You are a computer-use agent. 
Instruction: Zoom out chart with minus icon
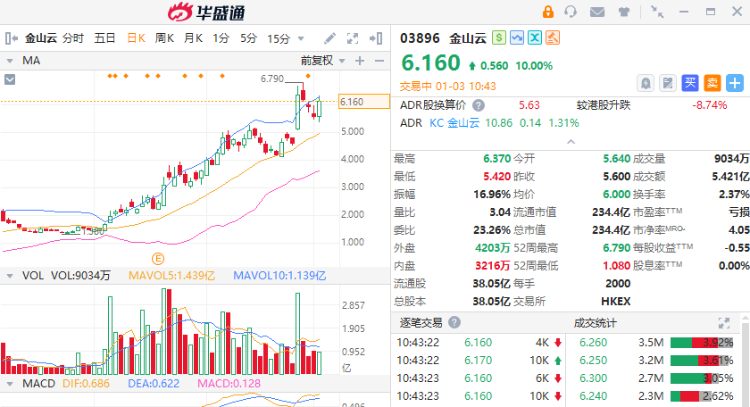pyautogui.click(x=379, y=61)
